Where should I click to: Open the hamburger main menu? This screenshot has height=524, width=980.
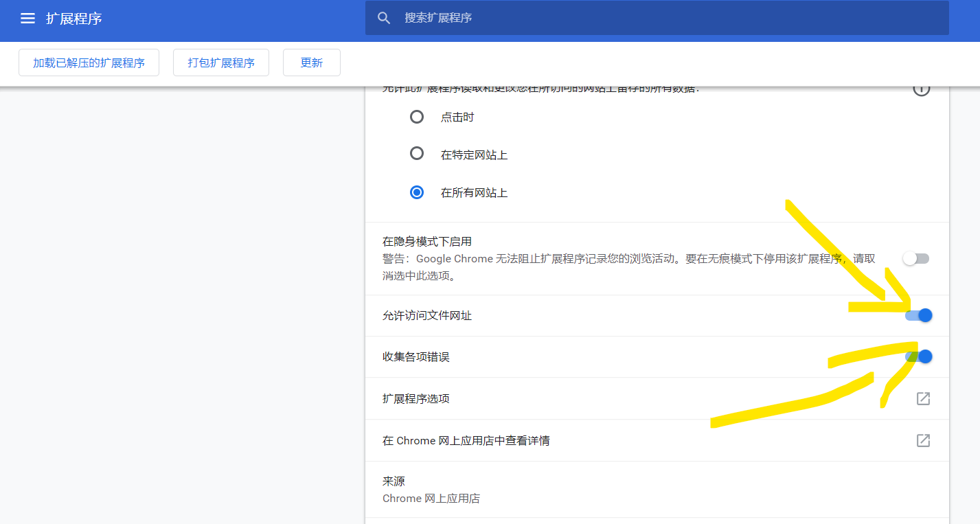27,19
